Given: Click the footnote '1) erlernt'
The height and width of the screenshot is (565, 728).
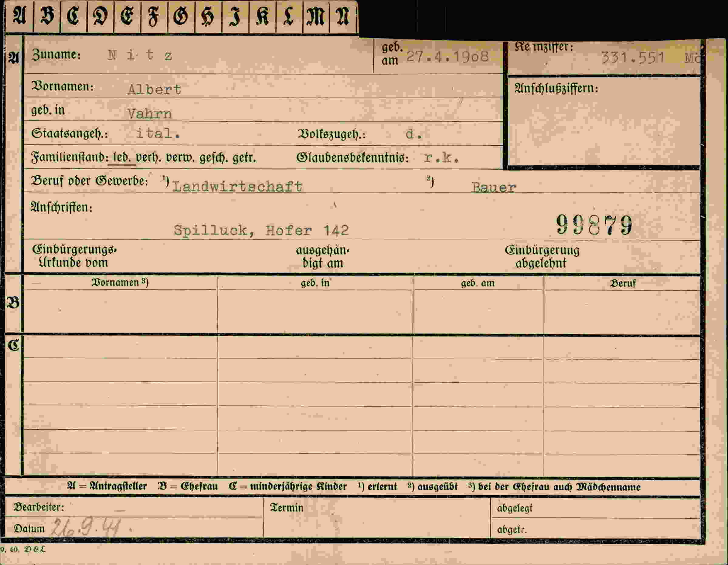Looking at the screenshot, I should click(377, 487).
